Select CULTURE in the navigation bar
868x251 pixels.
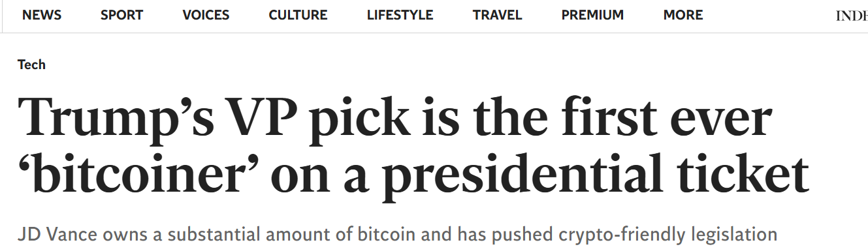click(x=298, y=15)
